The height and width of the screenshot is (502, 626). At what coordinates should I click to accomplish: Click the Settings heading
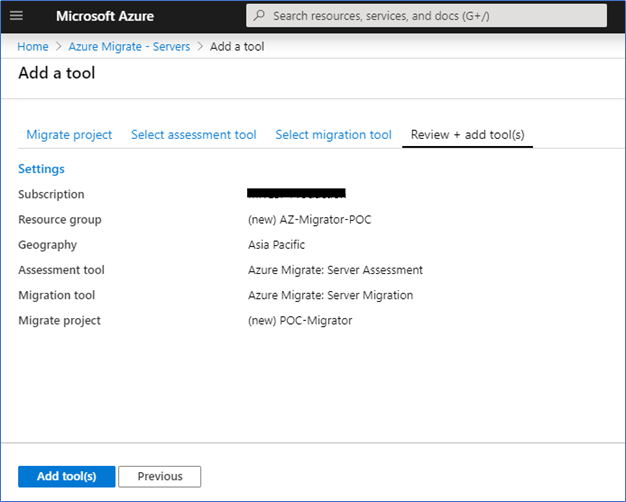41,169
